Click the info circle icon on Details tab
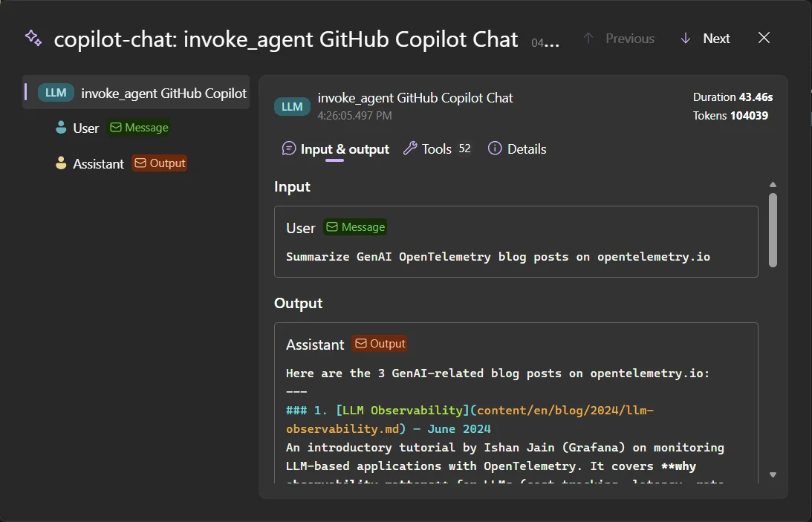 point(495,149)
